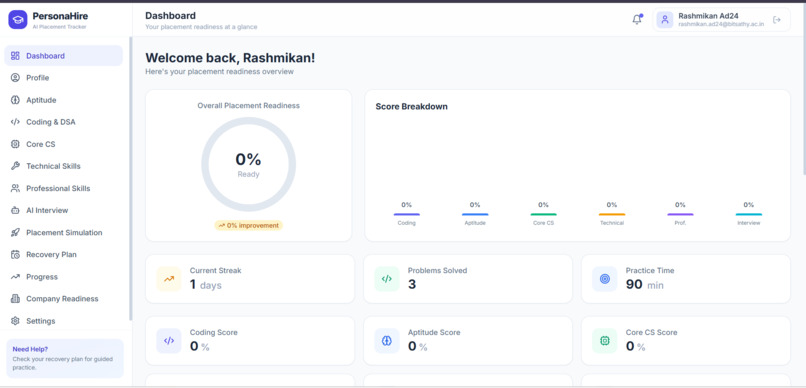Click the orange Technical score bar
The height and width of the screenshot is (388, 806).
click(612, 214)
